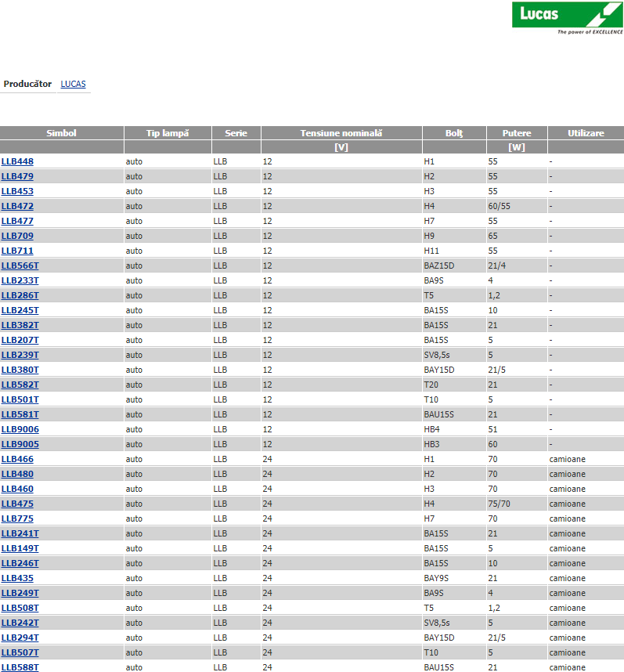Image resolution: width=624 pixels, height=672 pixels.
Task: Select the H9 socket cell
Action: [x=429, y=236]
